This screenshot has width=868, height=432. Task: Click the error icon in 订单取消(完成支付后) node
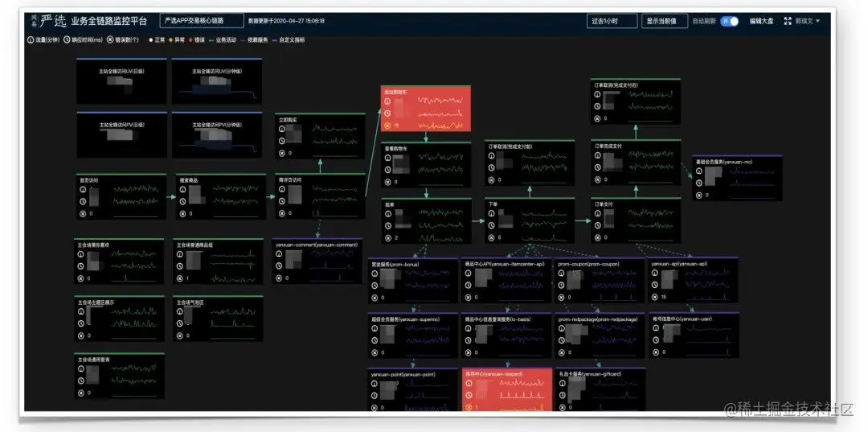coord(596,118)
